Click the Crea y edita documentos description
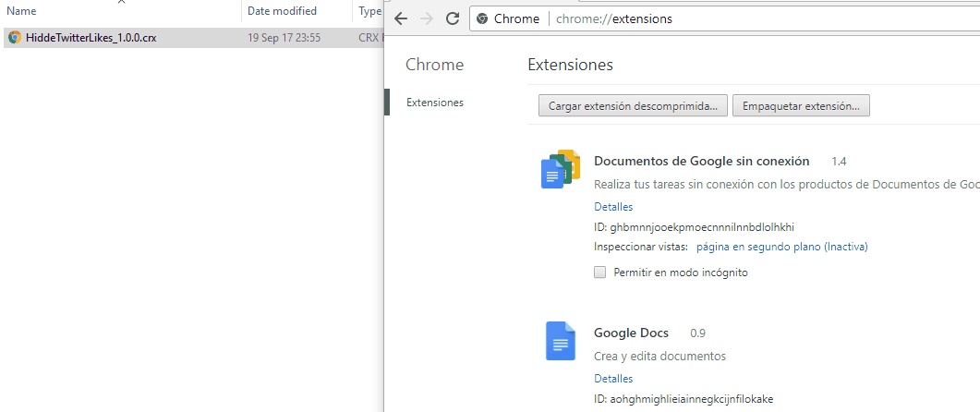This screenshot has width=980, height=412. click(660, 357)
